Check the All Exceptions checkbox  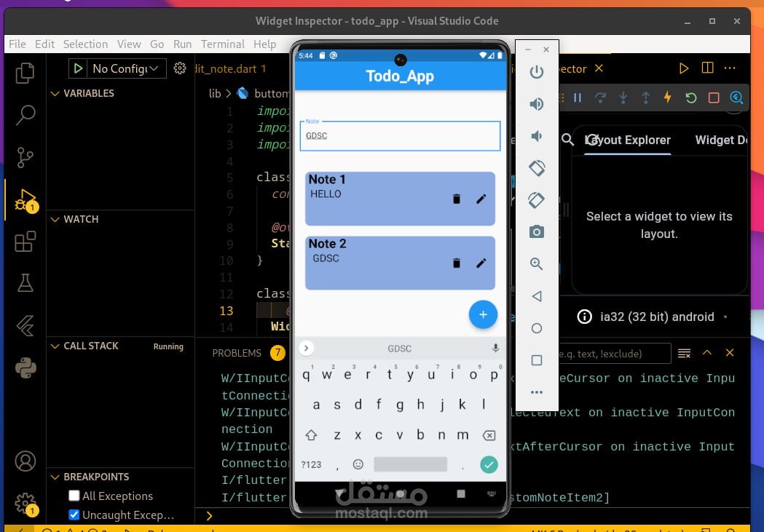[x=74, y=496]
